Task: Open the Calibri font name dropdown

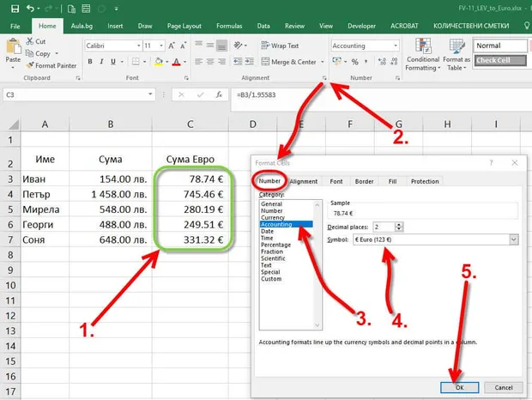Action: click(139, 45)
